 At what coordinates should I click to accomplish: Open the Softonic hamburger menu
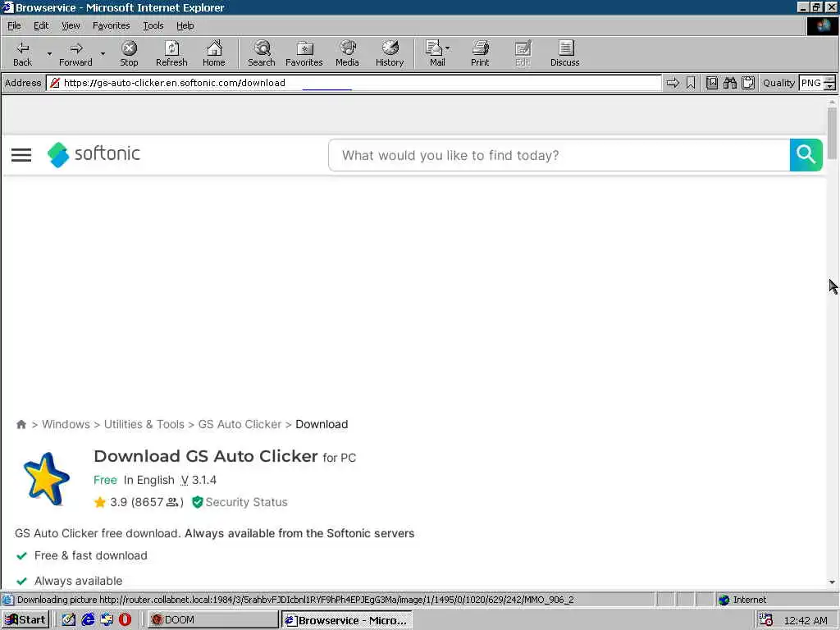coord(21,155)
